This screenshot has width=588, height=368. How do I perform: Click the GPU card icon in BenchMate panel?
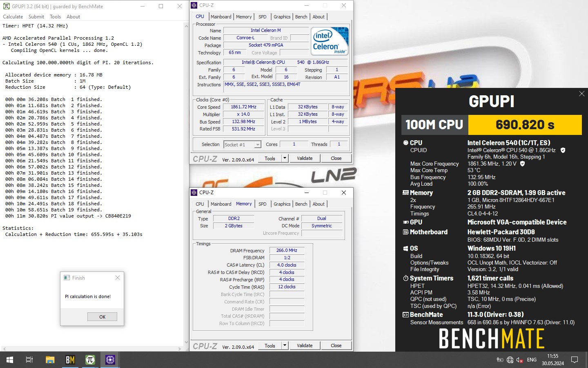point(405,222)
